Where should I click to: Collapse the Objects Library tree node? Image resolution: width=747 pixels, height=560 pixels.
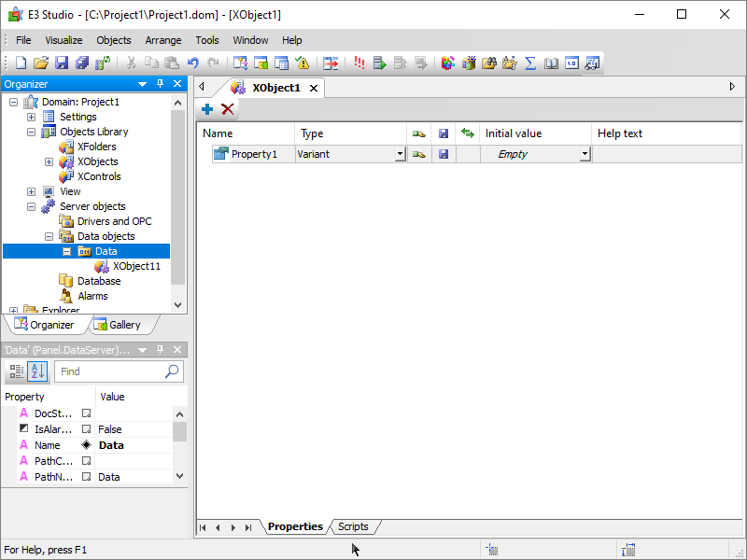(x=31, y=132)
